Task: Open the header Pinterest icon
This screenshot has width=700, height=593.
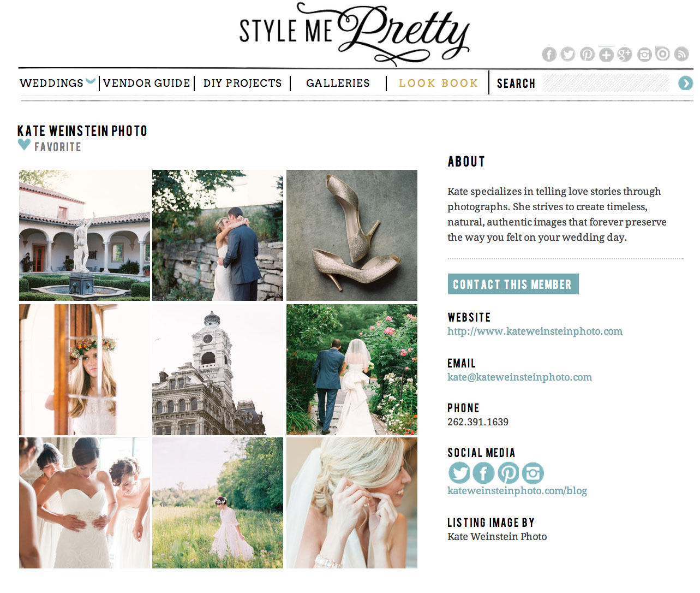Action: point(587,54)
